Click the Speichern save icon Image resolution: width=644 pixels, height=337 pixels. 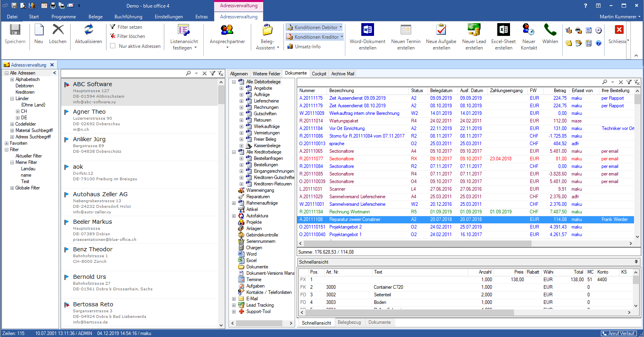coord(15,30)
